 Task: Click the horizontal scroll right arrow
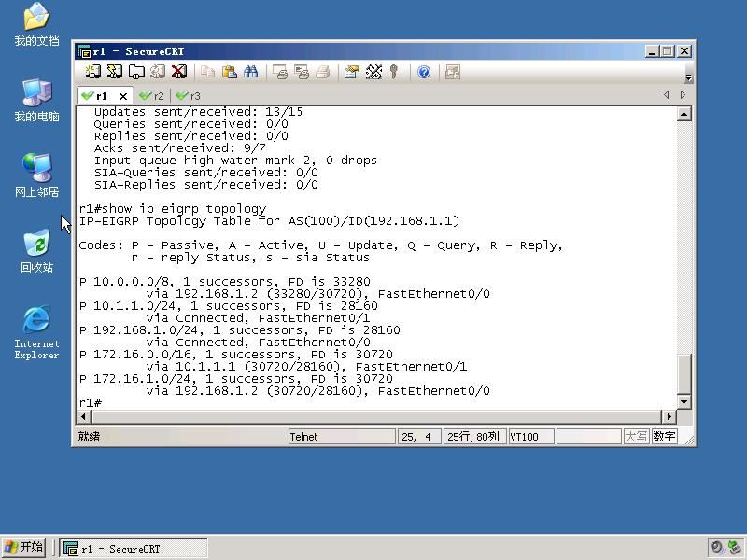tap(669, 416)
